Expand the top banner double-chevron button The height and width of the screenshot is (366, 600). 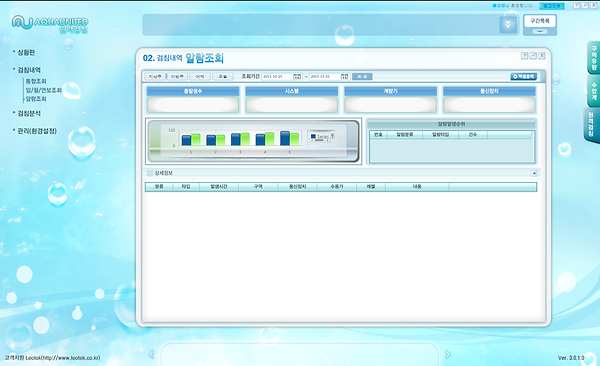click(x=509, y=25)
